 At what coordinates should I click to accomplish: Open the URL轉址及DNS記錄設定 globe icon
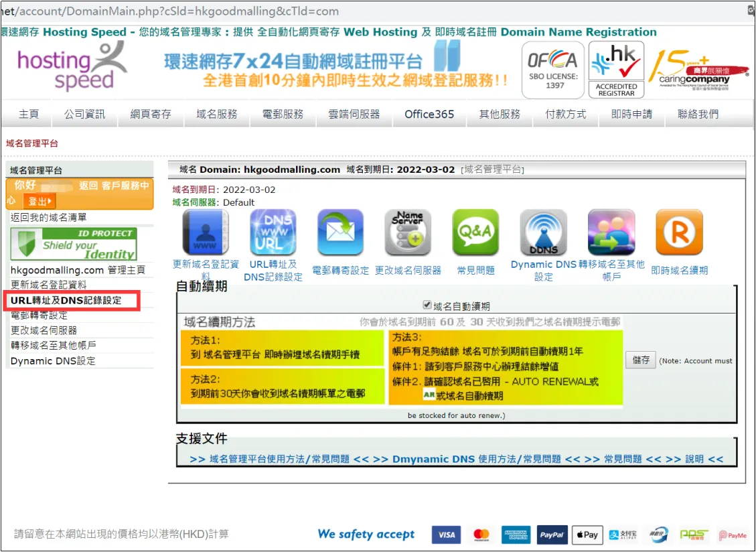(273, 232)
